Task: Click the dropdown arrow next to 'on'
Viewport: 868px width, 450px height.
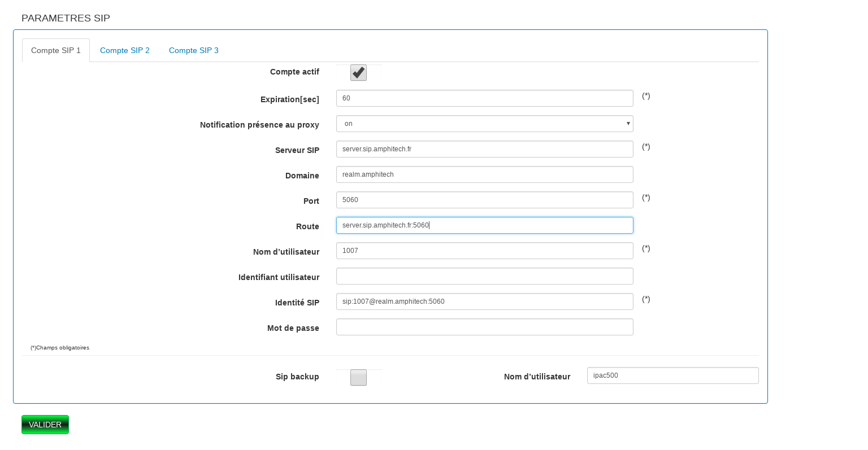Action: coord(628,124)
